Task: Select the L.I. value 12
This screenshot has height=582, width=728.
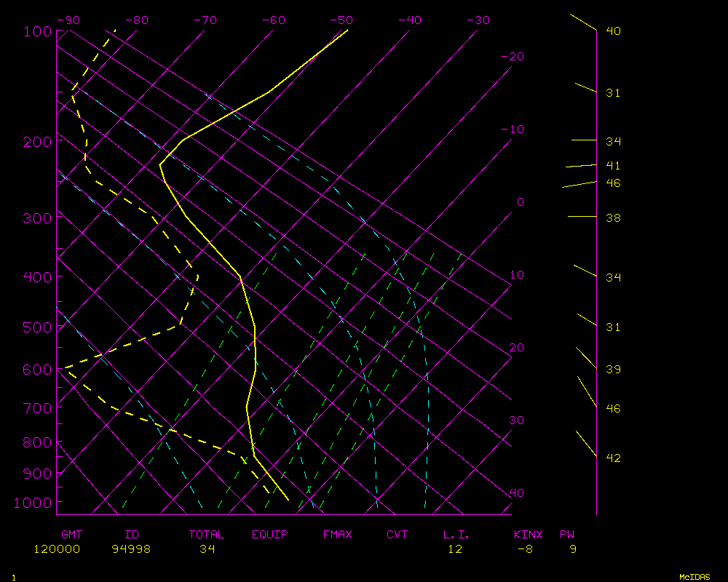Action: click(455, 549)
